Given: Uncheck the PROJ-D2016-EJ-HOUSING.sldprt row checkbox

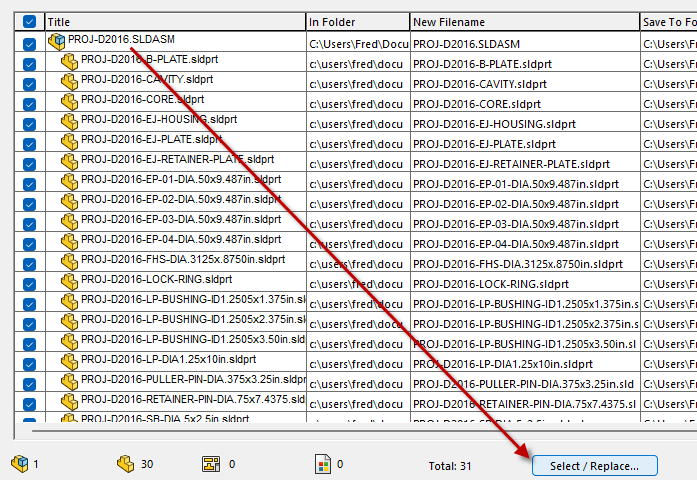Looking at the screenshot, I should 29,124.
